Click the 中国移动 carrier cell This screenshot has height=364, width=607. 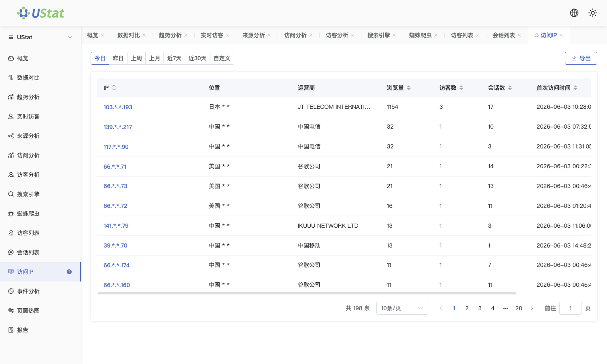[x=309, y=245]
